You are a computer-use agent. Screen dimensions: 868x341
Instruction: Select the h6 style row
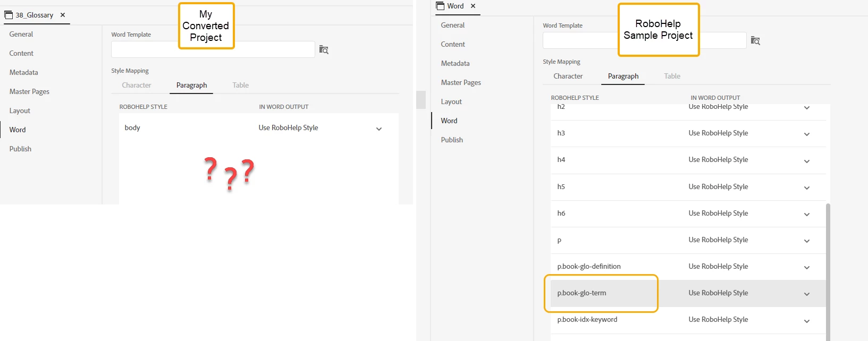pos(688,214)
